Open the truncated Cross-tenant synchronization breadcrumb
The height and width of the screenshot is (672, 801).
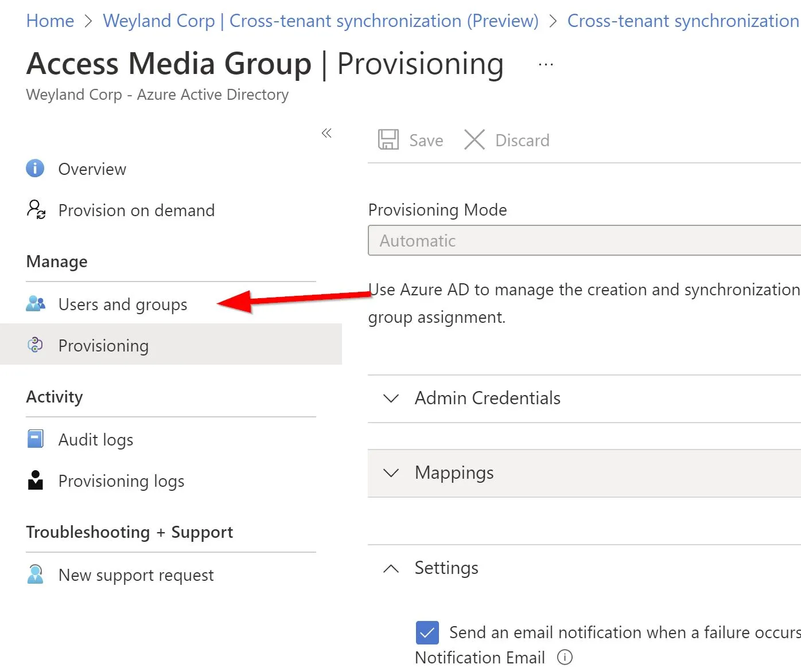[683, 21]
